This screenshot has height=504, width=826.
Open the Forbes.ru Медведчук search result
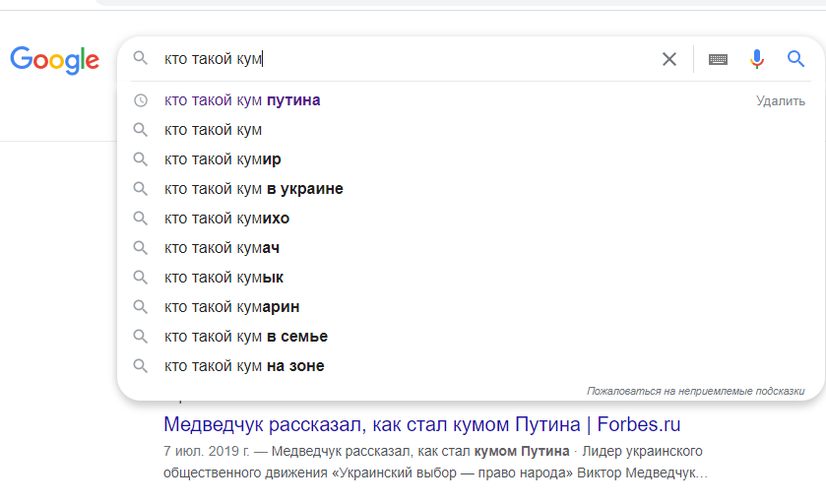(x=421, y=425)
